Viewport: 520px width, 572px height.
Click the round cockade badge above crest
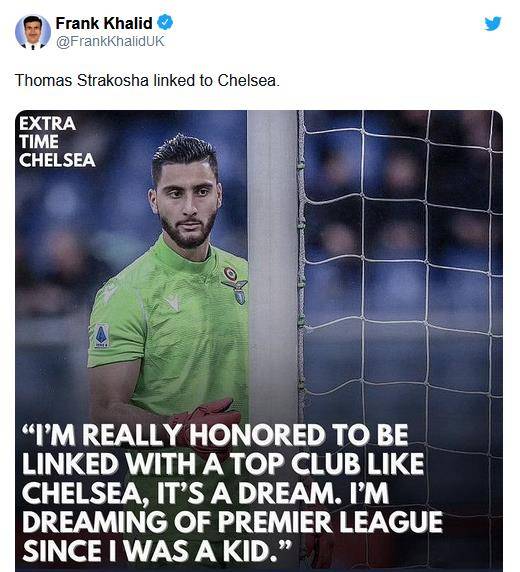(x=230, y=273)
